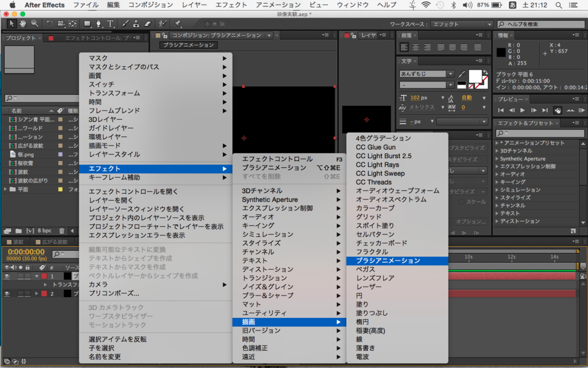Go to first frame in Preview panel

tap(501, 110)
